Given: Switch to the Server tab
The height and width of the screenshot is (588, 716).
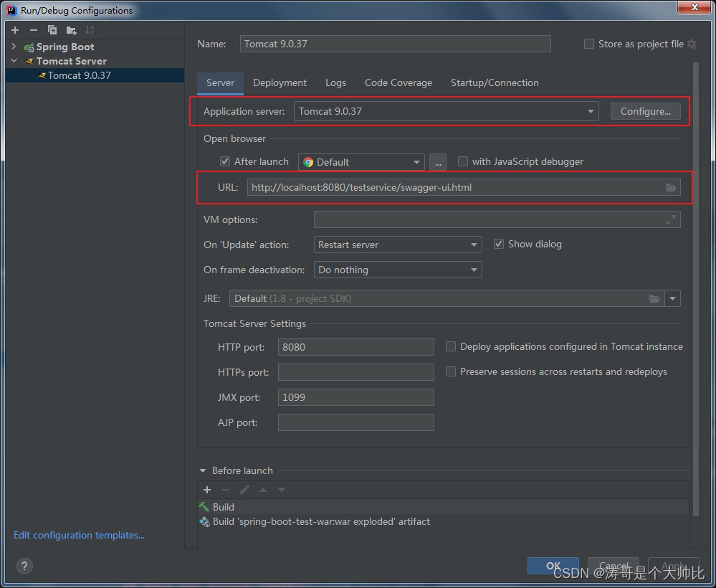Looking at the screenshot, I should 220,83.
